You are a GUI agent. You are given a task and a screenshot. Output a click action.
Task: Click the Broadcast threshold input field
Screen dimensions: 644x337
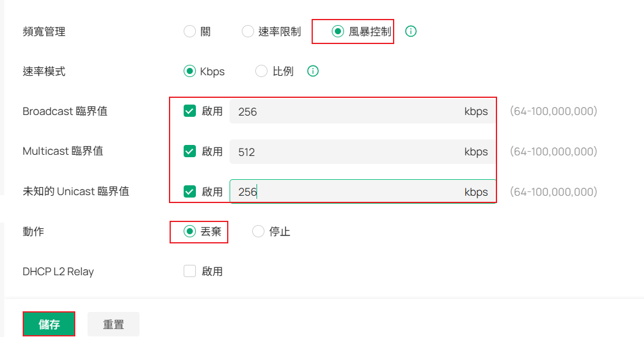click(343, 111)
